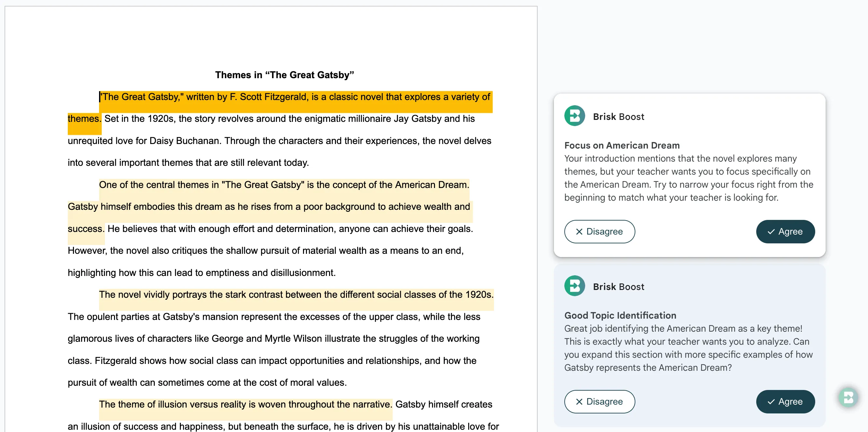Click the Brisk logo in the second feedback card
Viewport: 868px width, 432px height.
574,286
